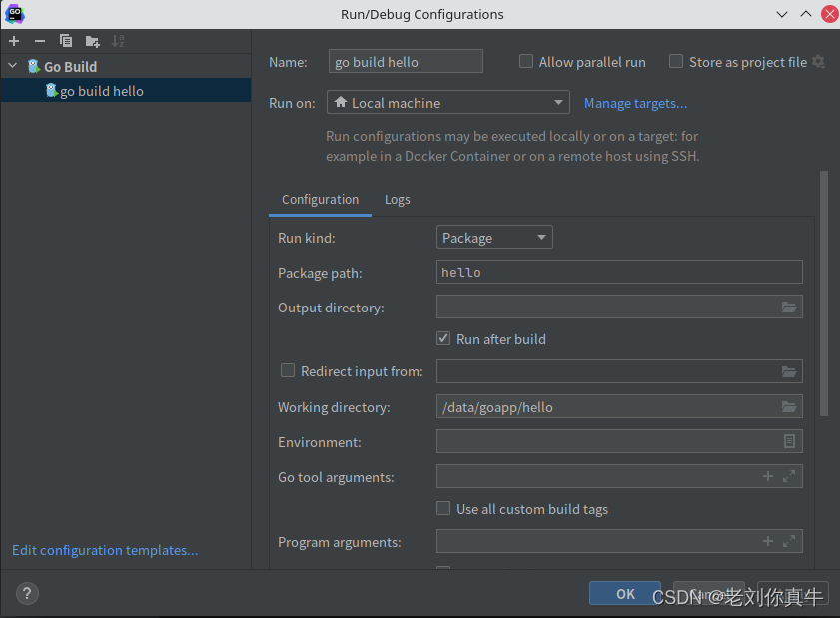Open the help button
Screen dimensions: 840x618
(26, 593)
